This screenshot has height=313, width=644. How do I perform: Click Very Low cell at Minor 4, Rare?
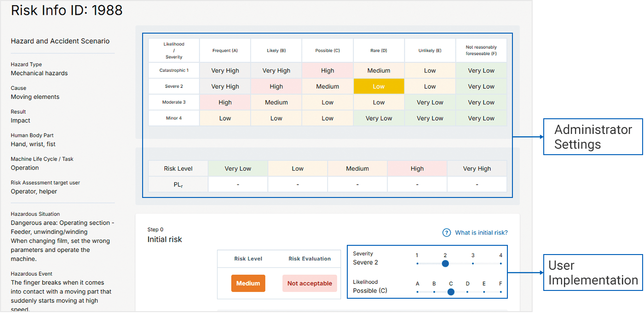(x=379, y=118)
